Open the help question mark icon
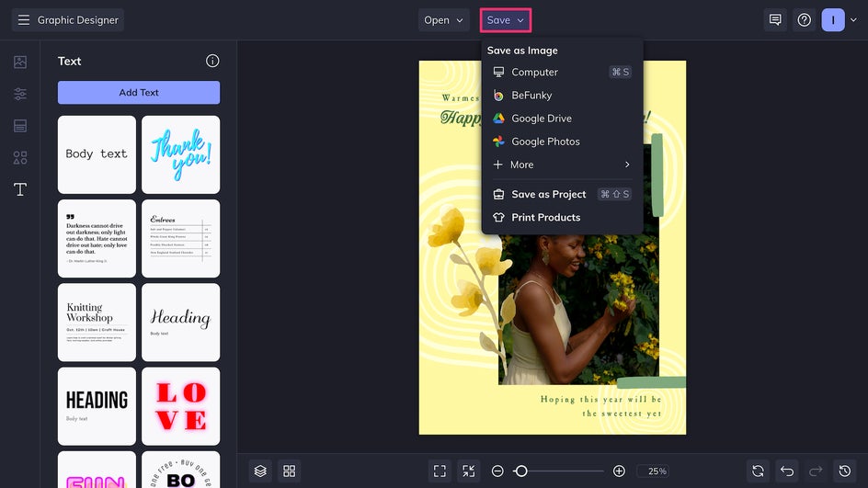The width and height of the screenshot is (868, 488). (805, 20)
